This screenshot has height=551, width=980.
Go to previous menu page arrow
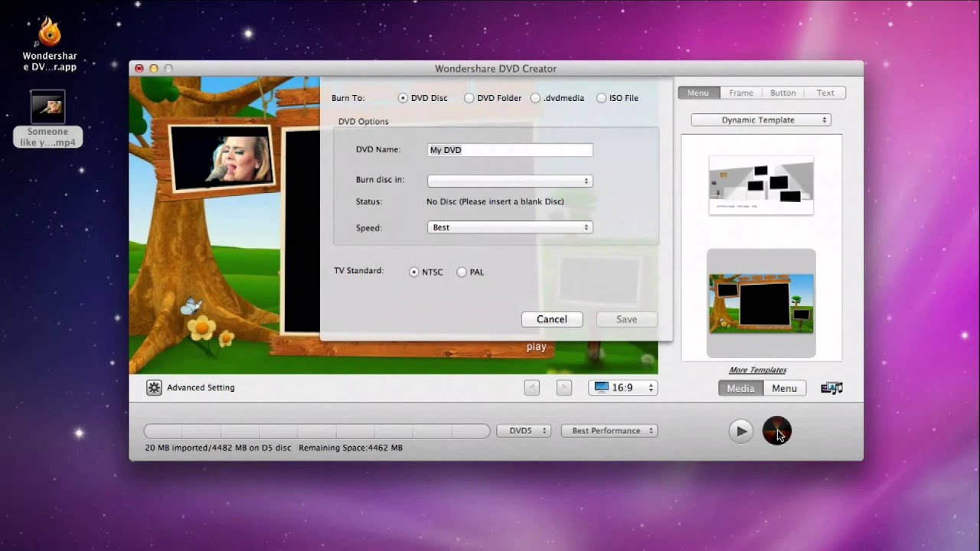[x=532, y=388]
